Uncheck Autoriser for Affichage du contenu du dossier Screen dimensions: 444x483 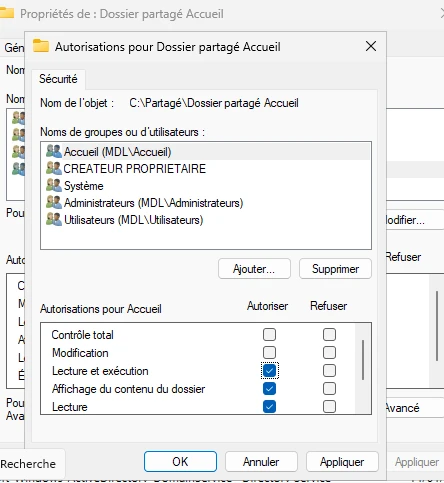(269, 388)
